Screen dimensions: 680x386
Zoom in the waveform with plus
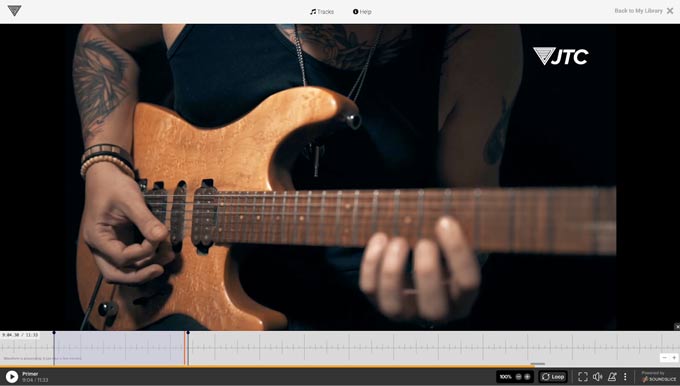click(x=674, y=358)
